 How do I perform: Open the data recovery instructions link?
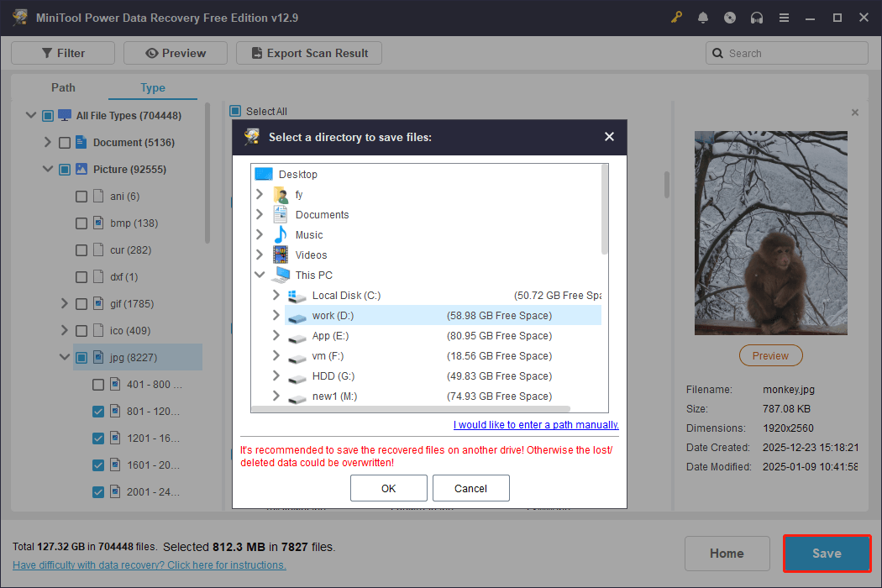point(149,565)
